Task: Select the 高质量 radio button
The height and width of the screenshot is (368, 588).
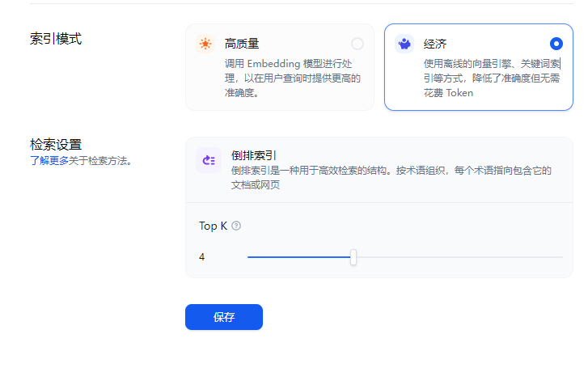Action: pyautogui.click(x=357, y=44)
